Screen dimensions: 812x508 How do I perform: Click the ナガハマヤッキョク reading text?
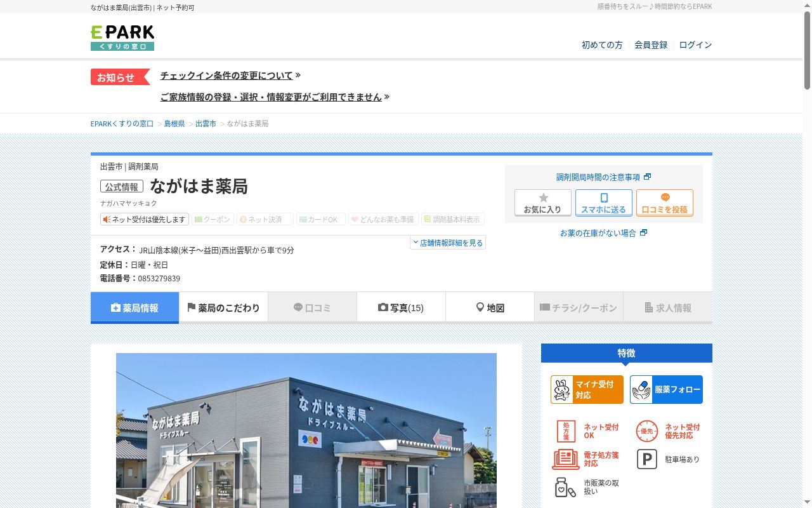coord(129,203)
